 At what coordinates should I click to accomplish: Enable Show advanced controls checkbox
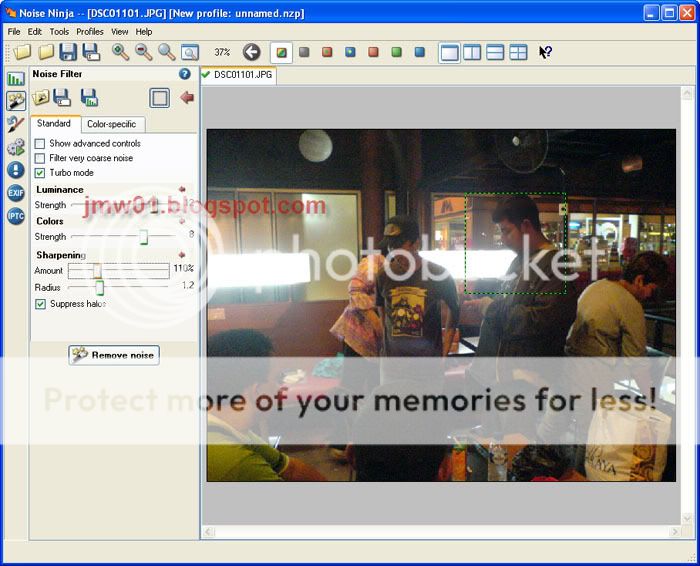click(x=40, y=144)
